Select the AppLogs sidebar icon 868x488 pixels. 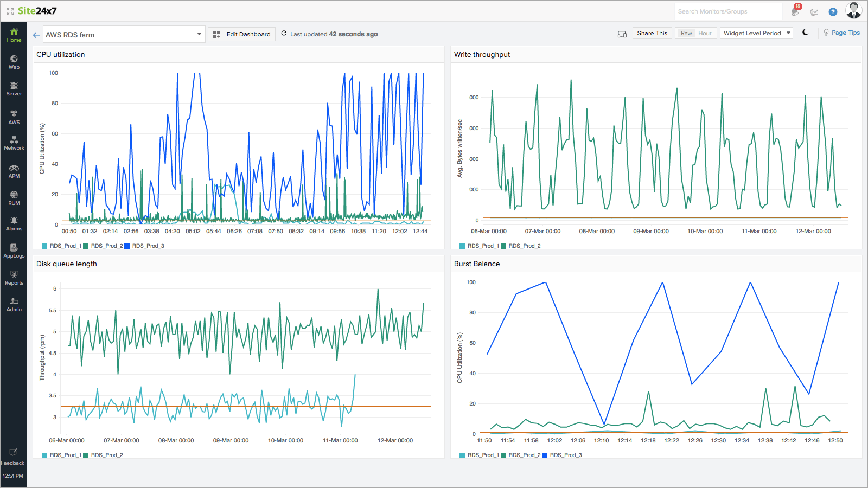14,251
